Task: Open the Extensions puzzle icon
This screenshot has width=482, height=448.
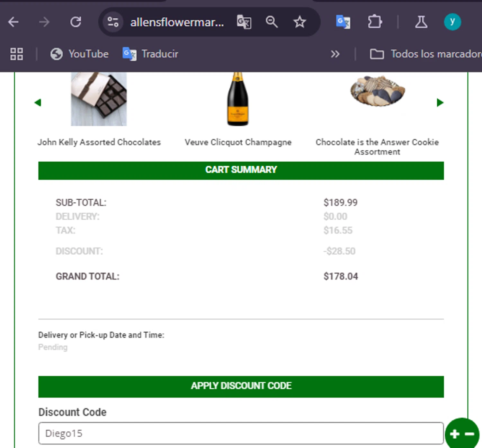Action: click(375, 22)
